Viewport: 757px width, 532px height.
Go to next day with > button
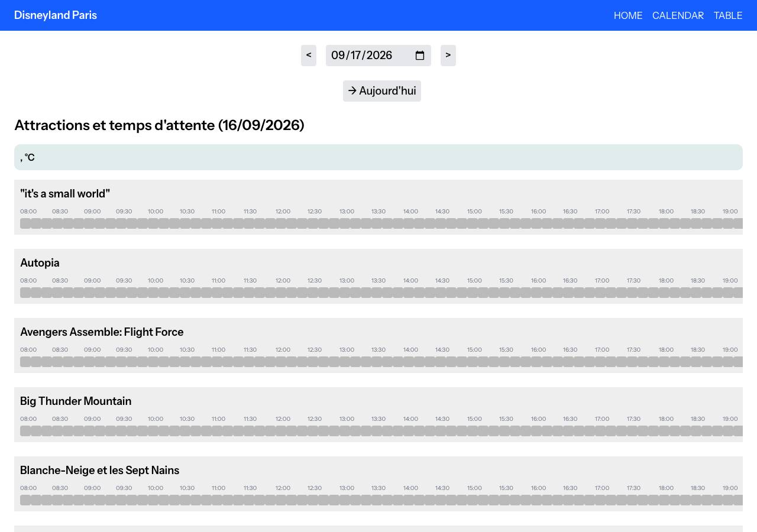(x=448, y=56)
